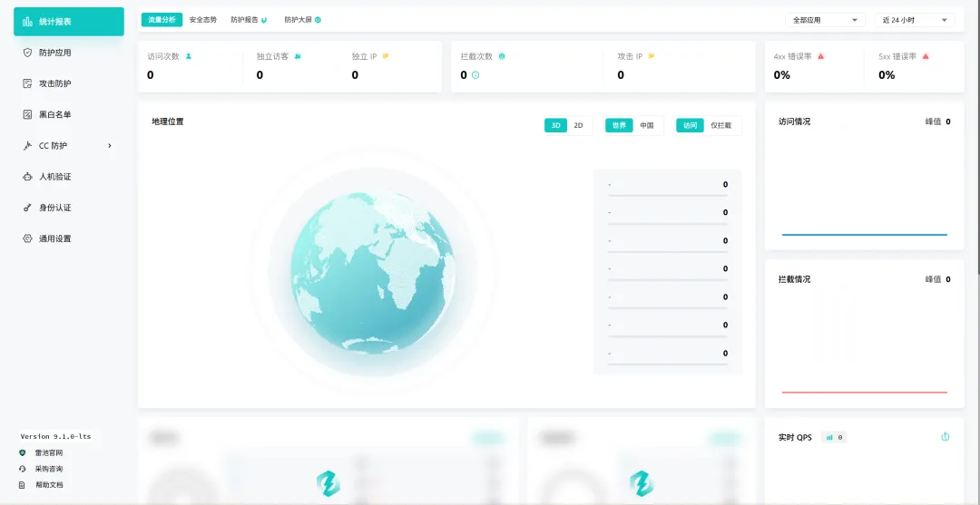Switch to the 安全态势 tab
The width and height of the screenshot is (980, 505).
(x=202, y=20)
